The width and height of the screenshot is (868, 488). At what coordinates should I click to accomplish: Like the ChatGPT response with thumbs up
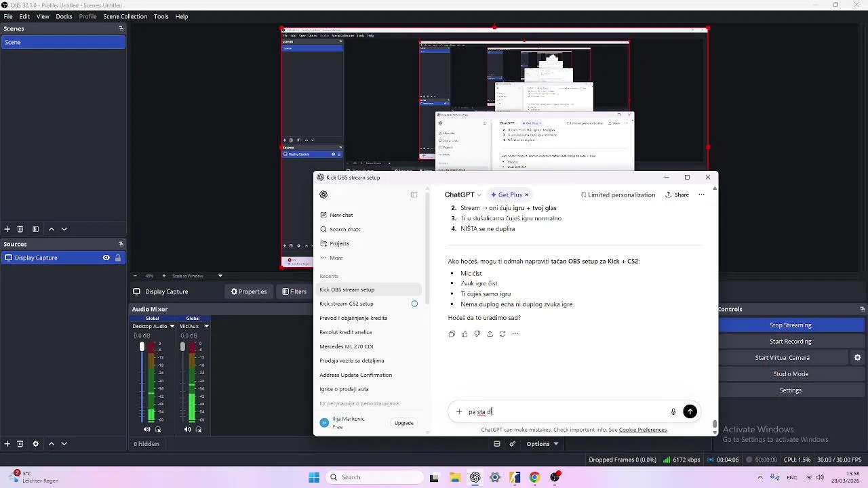pos(465,333)
